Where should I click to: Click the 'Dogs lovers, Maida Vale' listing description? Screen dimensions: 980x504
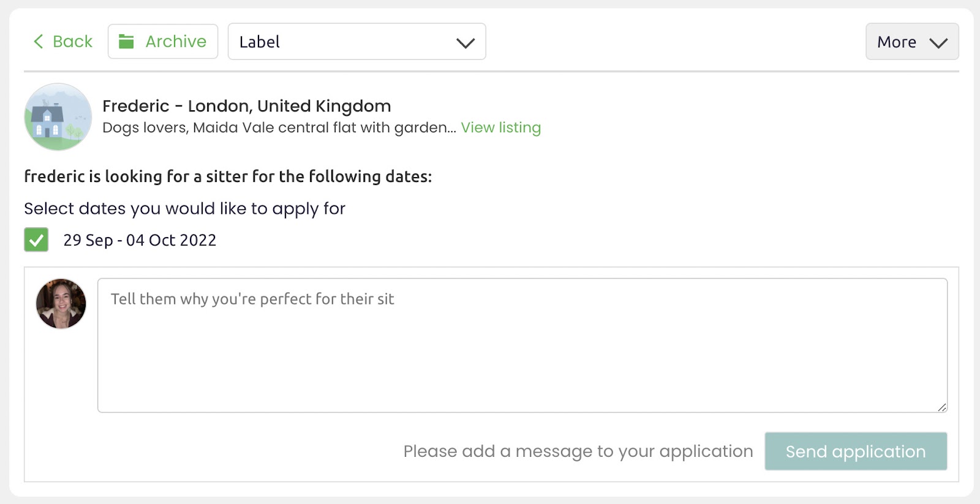click(279, 127)
